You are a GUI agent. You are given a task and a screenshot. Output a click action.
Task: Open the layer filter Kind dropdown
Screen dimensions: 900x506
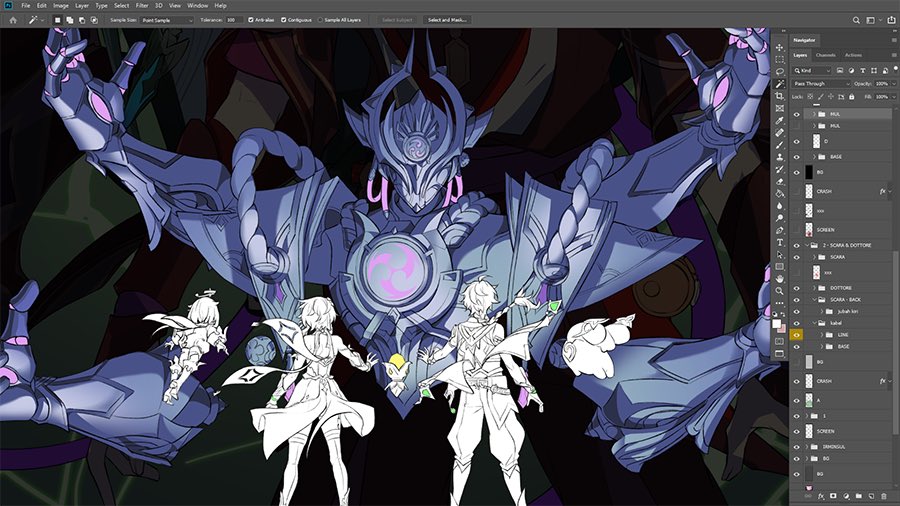pyautogui.click(x=812, y=71)
